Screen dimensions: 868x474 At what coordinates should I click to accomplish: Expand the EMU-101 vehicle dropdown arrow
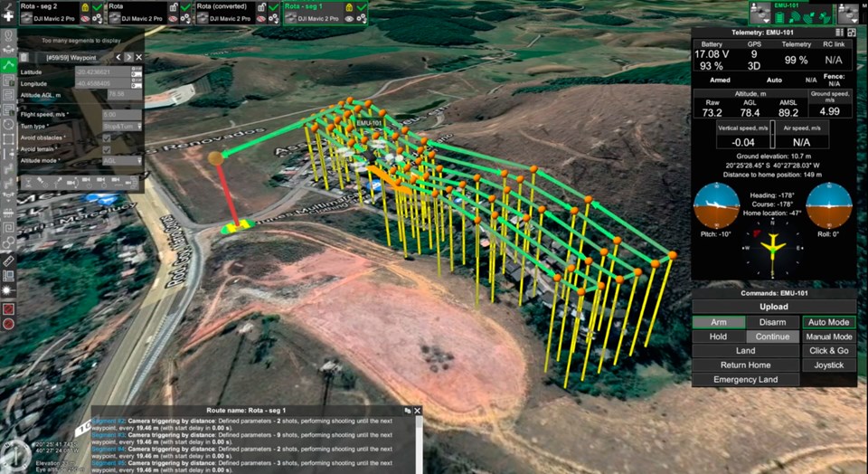tap(767, 18)
